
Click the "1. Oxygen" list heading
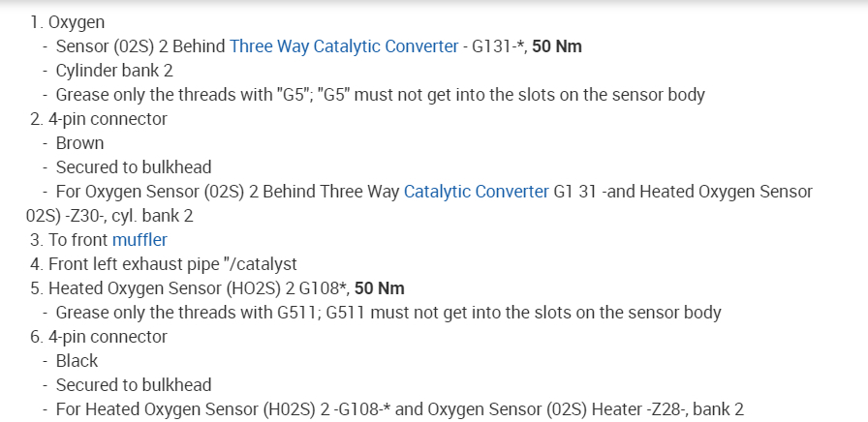point(68,22)
